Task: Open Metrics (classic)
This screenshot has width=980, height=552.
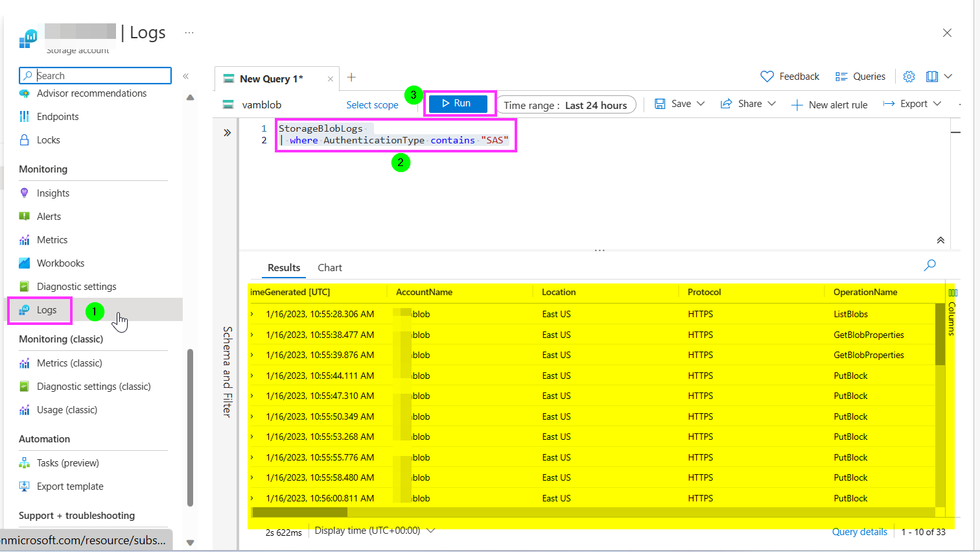Action: tap(69, 363)
